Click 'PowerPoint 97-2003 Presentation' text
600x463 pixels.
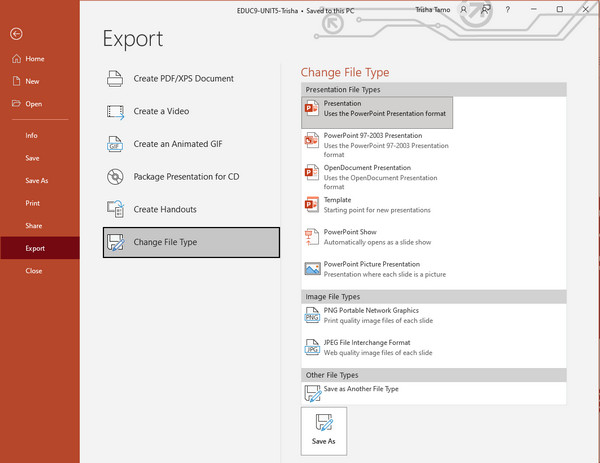pyautogui.click(x=373, y=135)
